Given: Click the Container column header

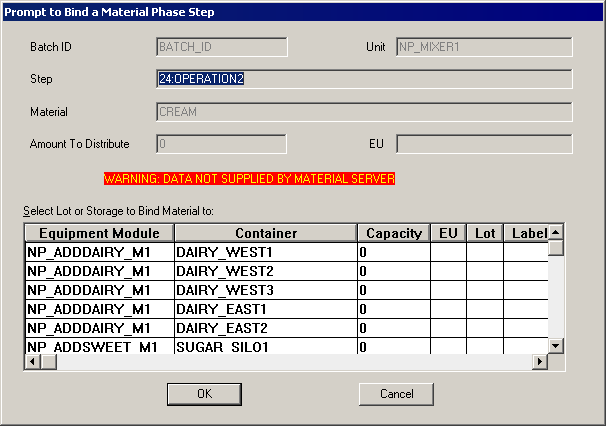Looking at the screenshot, I should click(x=266, y=233).
